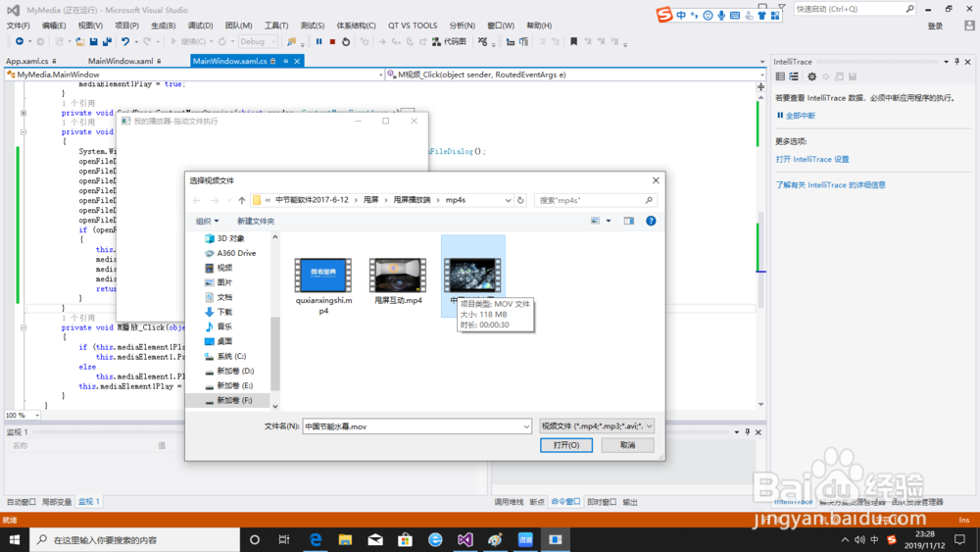This screenshot has height=552, width=980.
Task: Open the 文件(F) menu
Action: (x=18, y=25)
